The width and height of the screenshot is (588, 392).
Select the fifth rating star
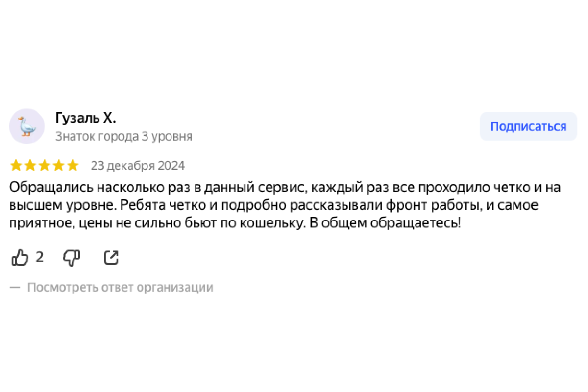tap(73, 166)
